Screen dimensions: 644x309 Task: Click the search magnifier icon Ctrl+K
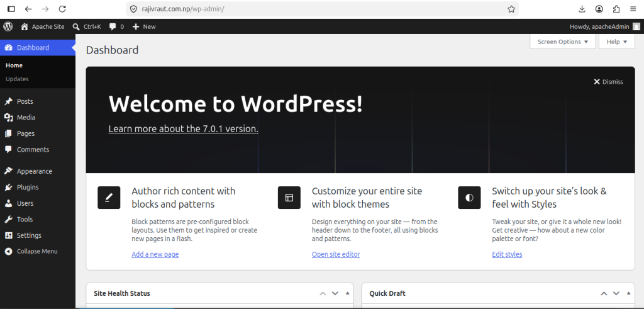(76, 26)
